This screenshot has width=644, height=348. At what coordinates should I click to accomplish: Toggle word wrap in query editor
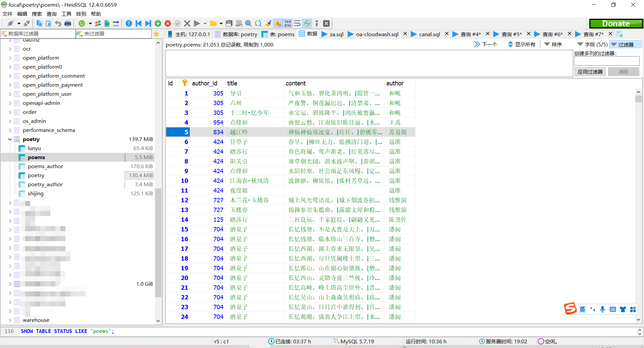297,23
